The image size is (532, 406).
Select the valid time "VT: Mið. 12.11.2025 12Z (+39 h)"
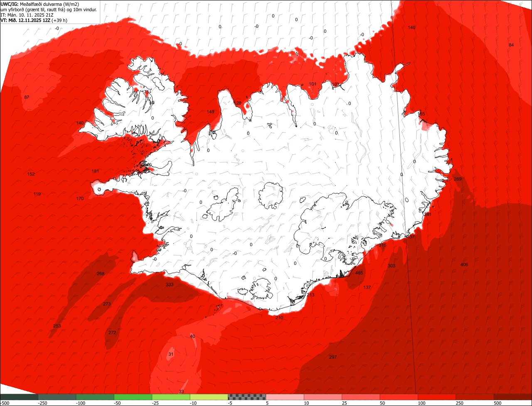[x=34, y=20]
